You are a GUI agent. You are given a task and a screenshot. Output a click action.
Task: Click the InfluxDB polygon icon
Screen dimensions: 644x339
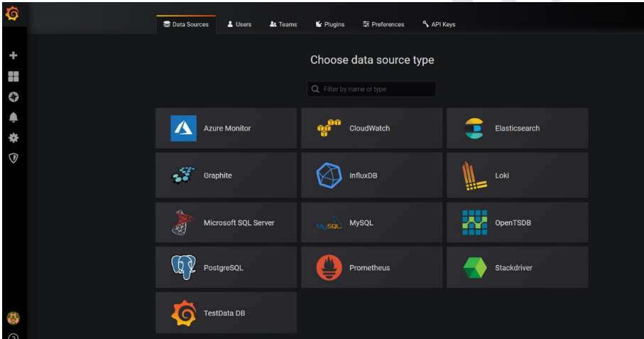click(329, 176)
